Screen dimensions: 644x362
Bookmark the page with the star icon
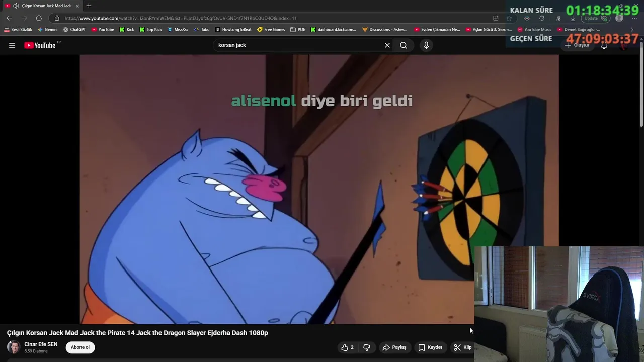click(509, 18)
